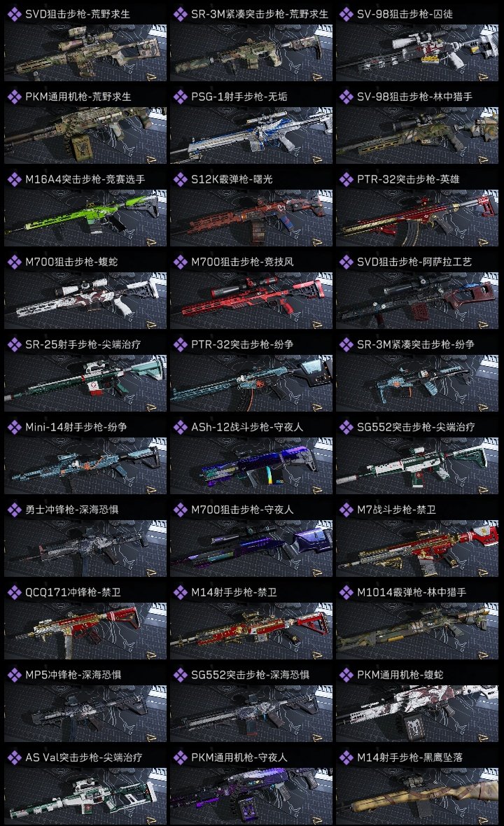This screenshot has height=826, width=504.
Task: Click the purple rarity icon beside SVD狙击步枪-荒野求生
Action: pyautogui.click(x=14, y=14)
